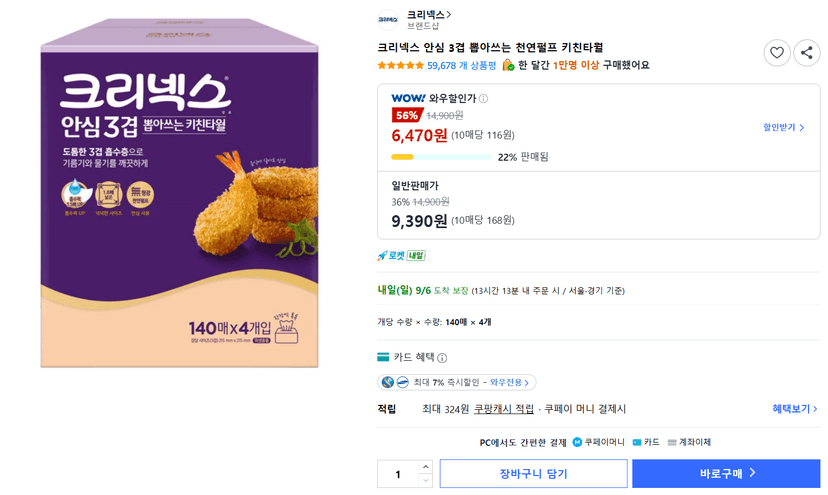
Task: Open the Kleenex brand logo icon
Action: (x=388, y=20)
